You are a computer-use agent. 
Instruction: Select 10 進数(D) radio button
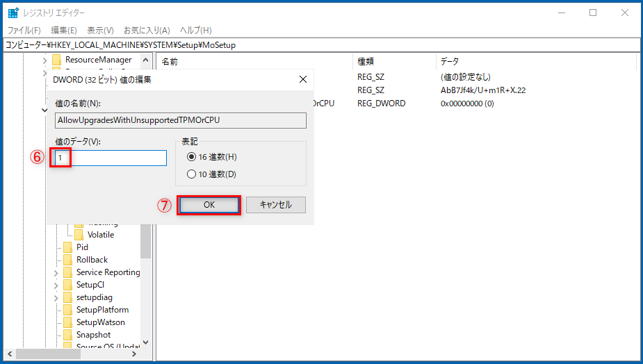pyautogui.click(x=211, y=174)
